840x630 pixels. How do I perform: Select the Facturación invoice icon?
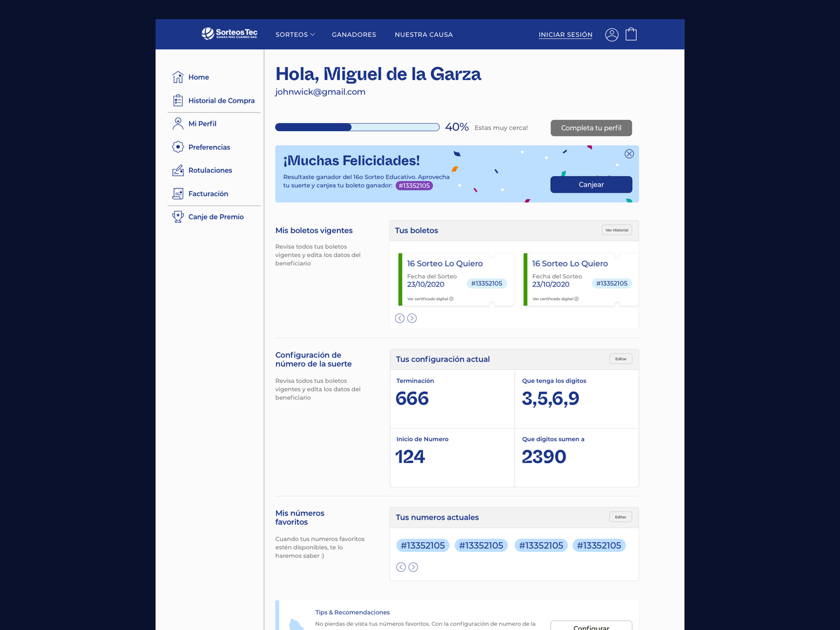coord(178,193)
